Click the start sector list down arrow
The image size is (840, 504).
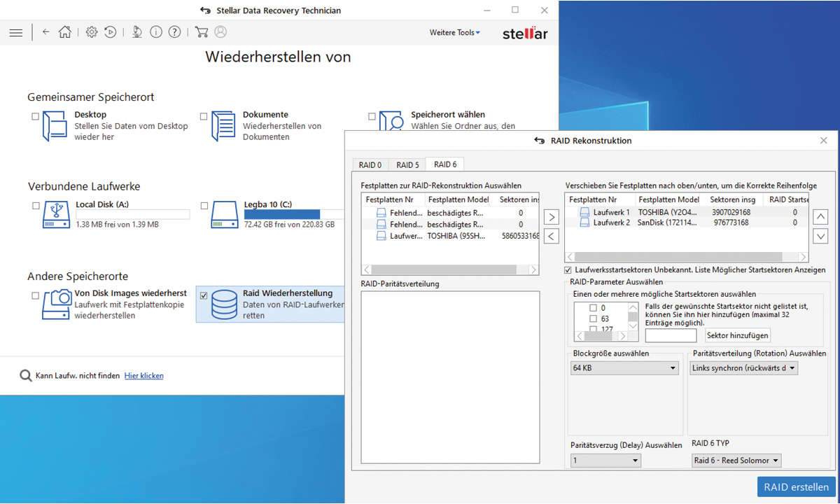point(633,325)
